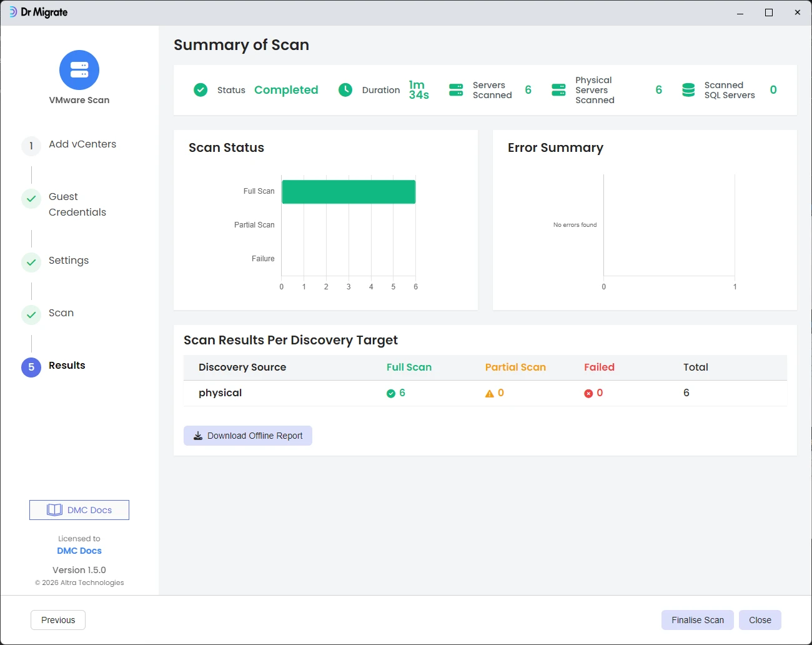Click the Version 1.5.0 text
Image resolution: width=812 pixels, height=645 pixels.
tap(79, 570)
